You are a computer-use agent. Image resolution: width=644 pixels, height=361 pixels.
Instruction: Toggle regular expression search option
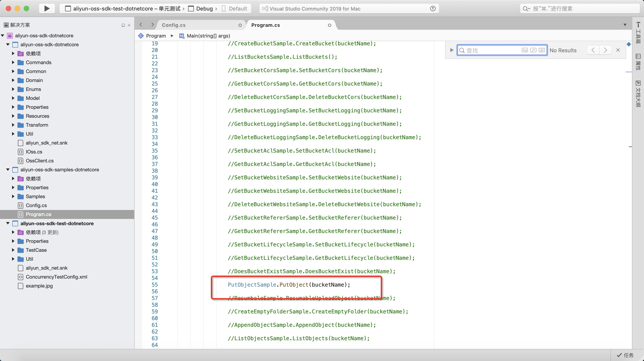point(533,50)
